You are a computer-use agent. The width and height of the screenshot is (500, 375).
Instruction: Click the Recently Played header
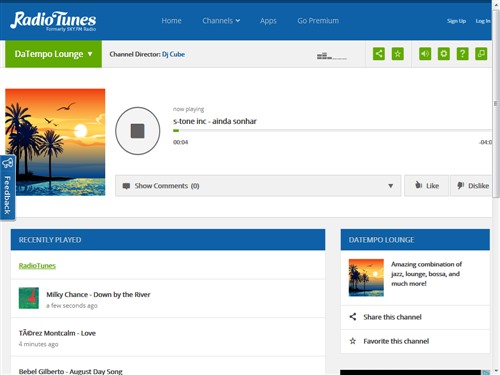tap(168, 240)
